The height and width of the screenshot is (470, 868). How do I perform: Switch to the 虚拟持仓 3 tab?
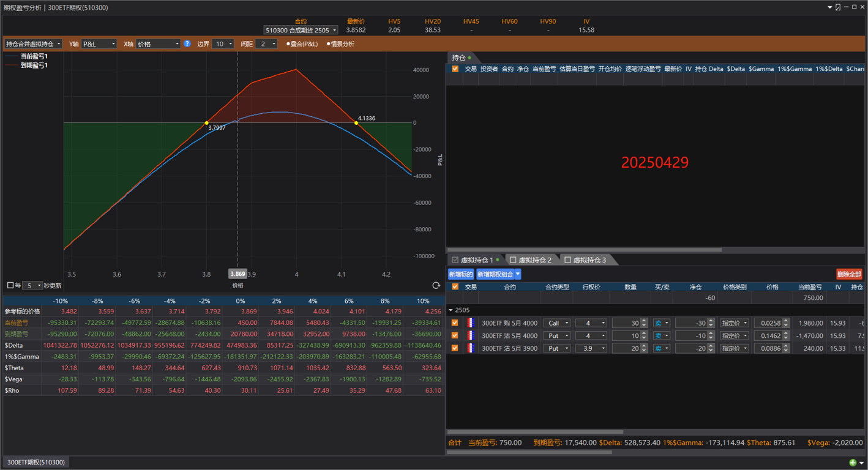coord(590,260)
